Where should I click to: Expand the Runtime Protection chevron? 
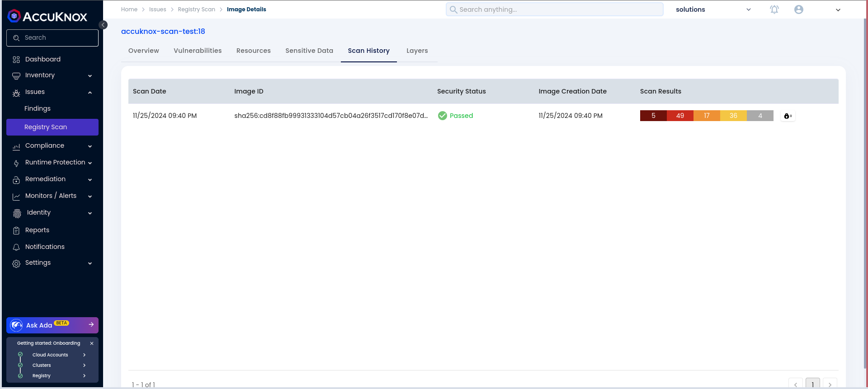click(x=90, y=163)
